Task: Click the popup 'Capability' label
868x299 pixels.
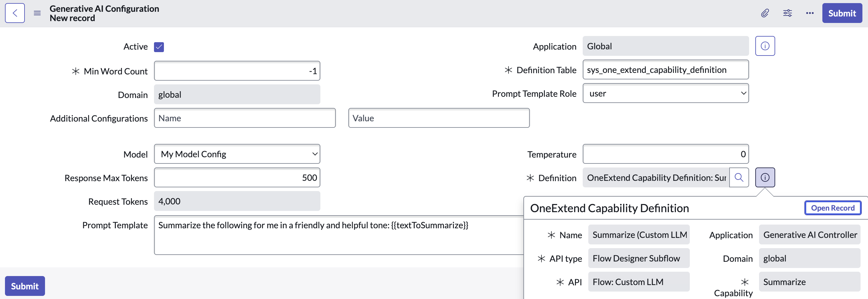Action: [733, 293]
